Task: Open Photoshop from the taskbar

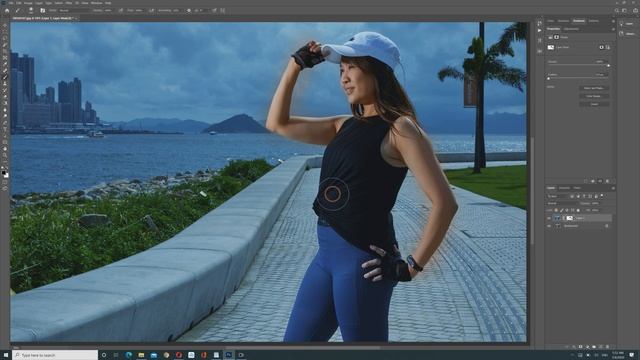Action: click(x=229, y=355)
